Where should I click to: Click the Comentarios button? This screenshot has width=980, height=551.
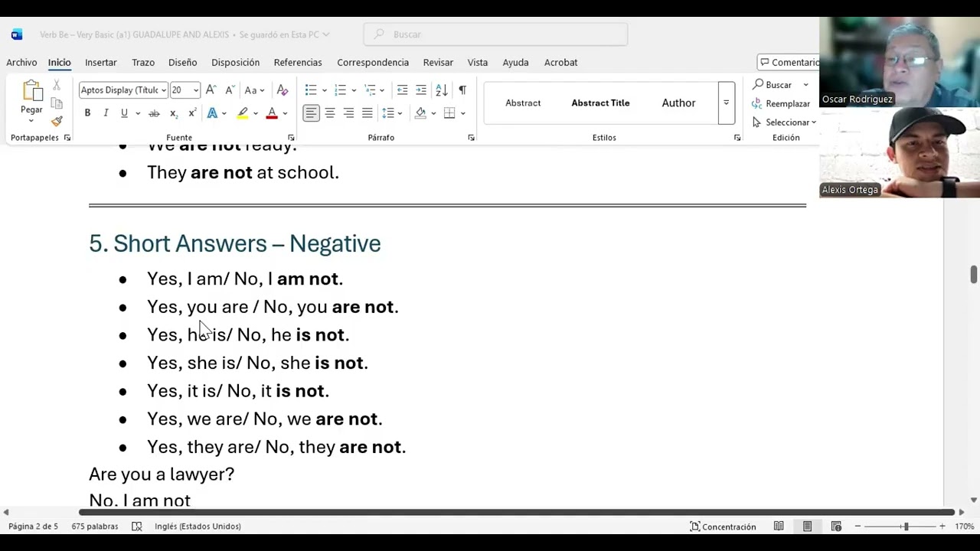[789, 63]
